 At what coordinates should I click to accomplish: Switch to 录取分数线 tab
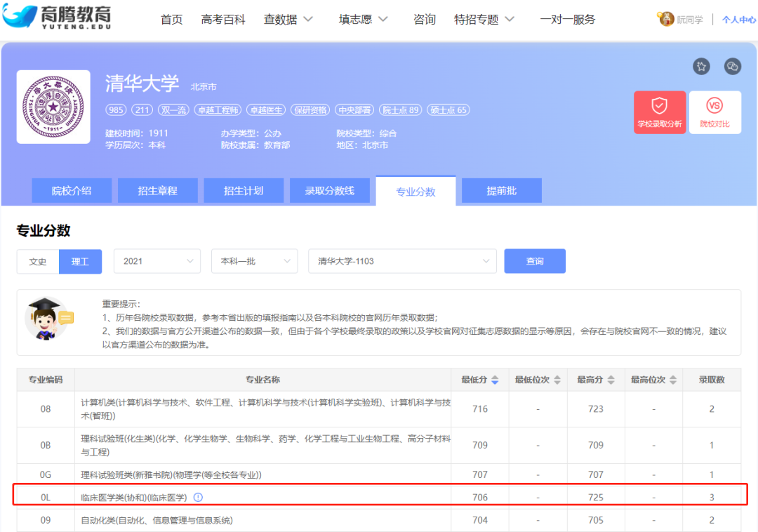point(330,190)
